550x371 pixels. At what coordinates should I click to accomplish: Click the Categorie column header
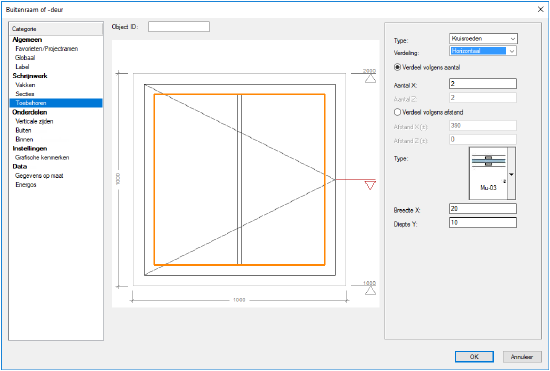pos(56,29)
